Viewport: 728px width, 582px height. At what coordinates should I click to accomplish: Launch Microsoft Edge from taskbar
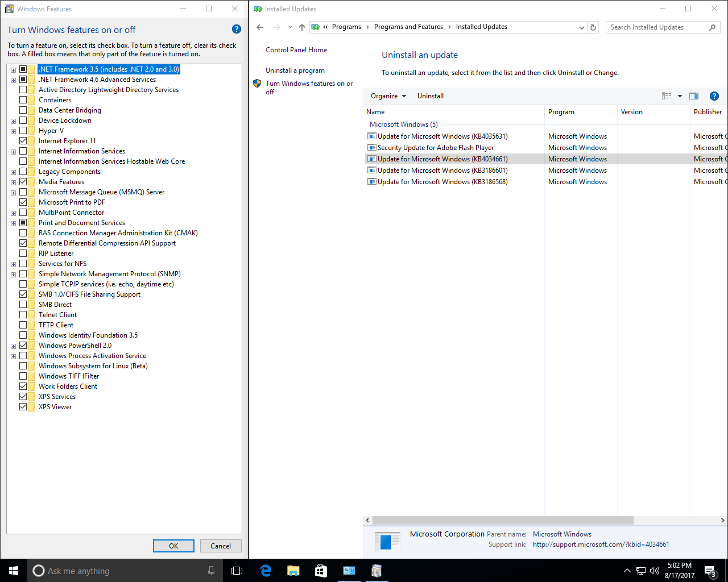[x=266, y=571]
